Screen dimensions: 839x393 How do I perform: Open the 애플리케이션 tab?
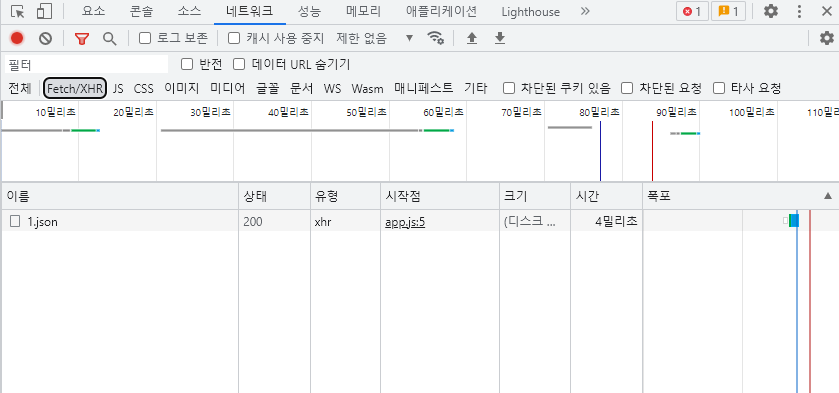[x=441, y=11]
